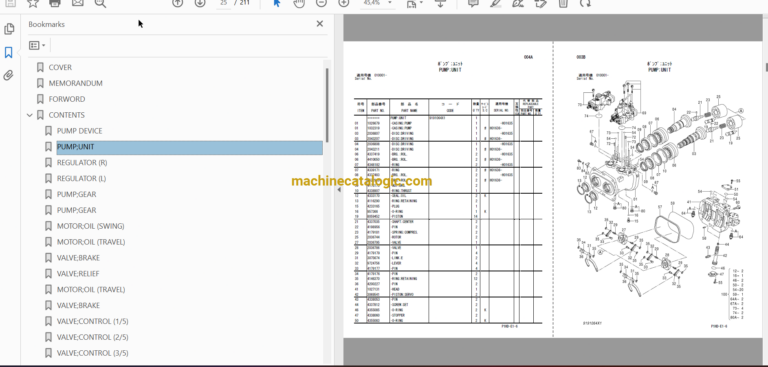Viewport: 768px width, 367px height.
Task: Click the bookmark icon beside REGULATOR (R)
Action: click(48, 163)
